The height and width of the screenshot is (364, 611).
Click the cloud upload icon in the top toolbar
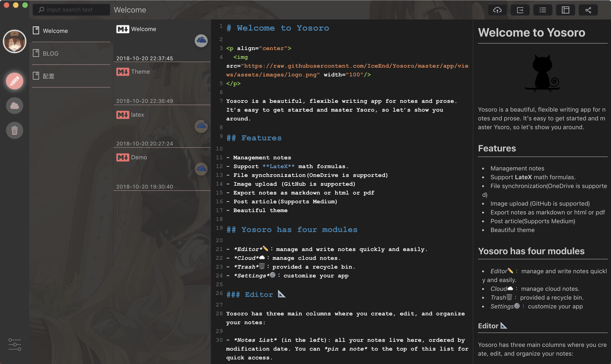497,10
